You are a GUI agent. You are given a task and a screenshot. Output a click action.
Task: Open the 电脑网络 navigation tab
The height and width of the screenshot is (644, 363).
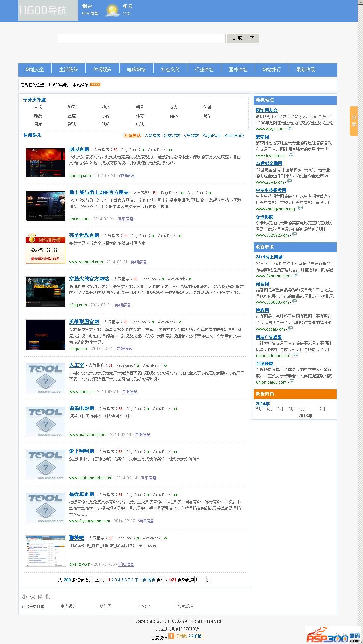coord(136,70)
